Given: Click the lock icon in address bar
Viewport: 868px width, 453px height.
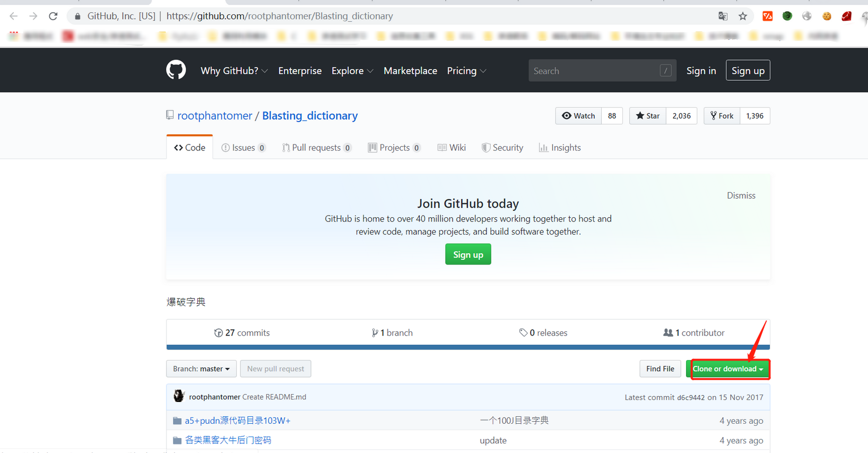Looking at the screenshot, I should 77,16.
